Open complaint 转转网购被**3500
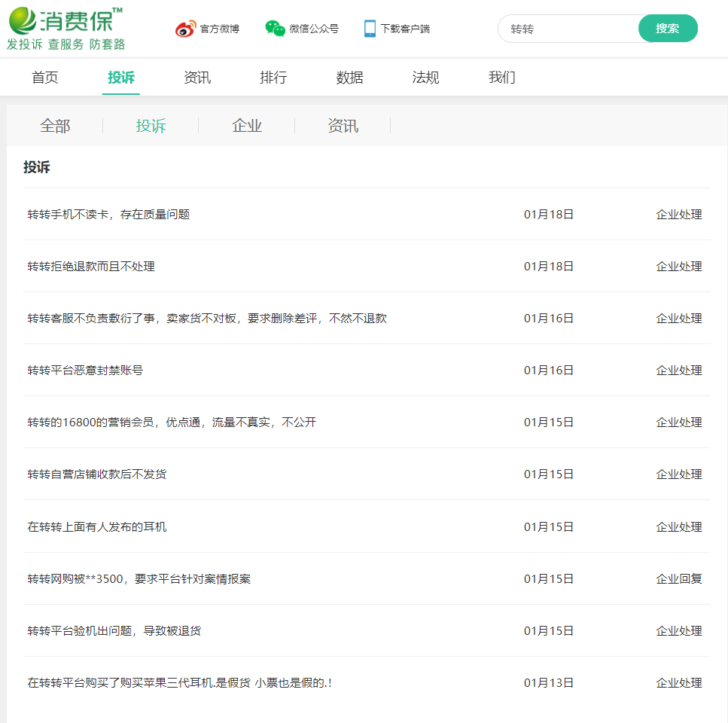The height and width of the screenshot is (723, 728). (139, 578)
